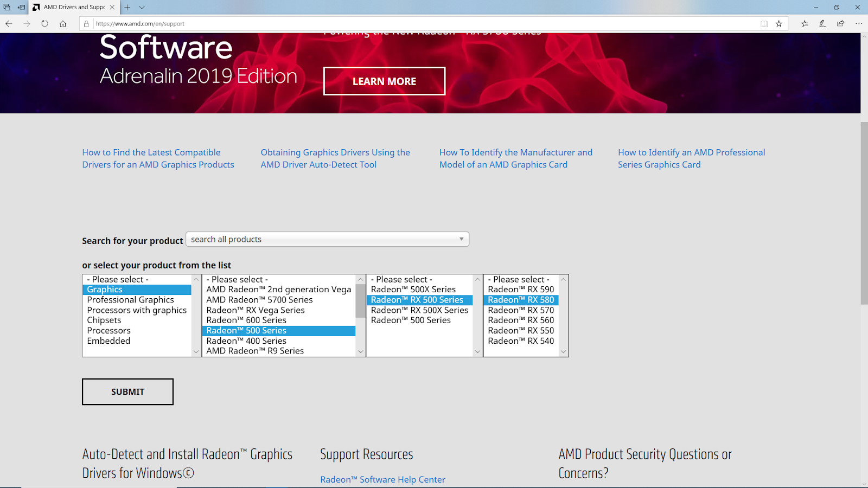
Task: Close the AMD Drivers and Support tab
Action: 112,8
